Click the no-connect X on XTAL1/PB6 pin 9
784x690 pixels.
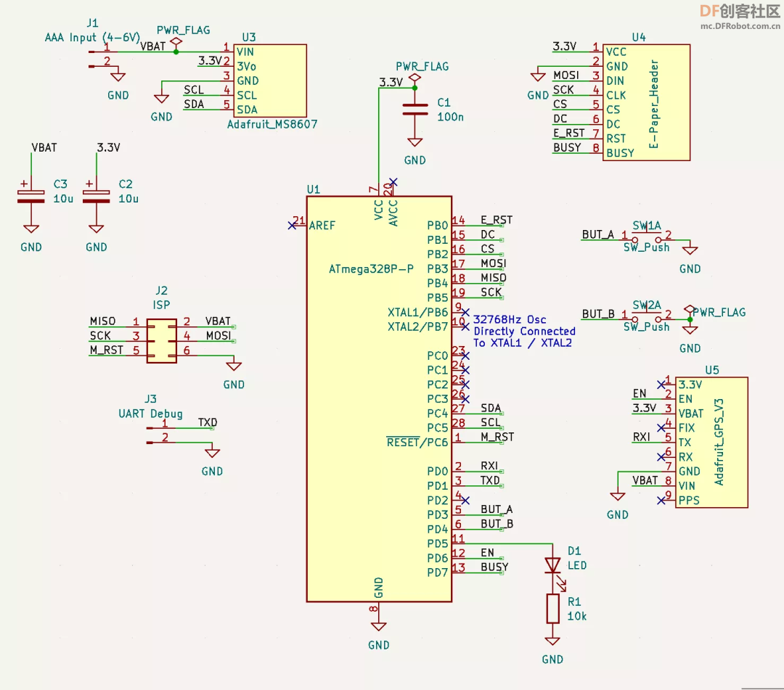point(465,312)
